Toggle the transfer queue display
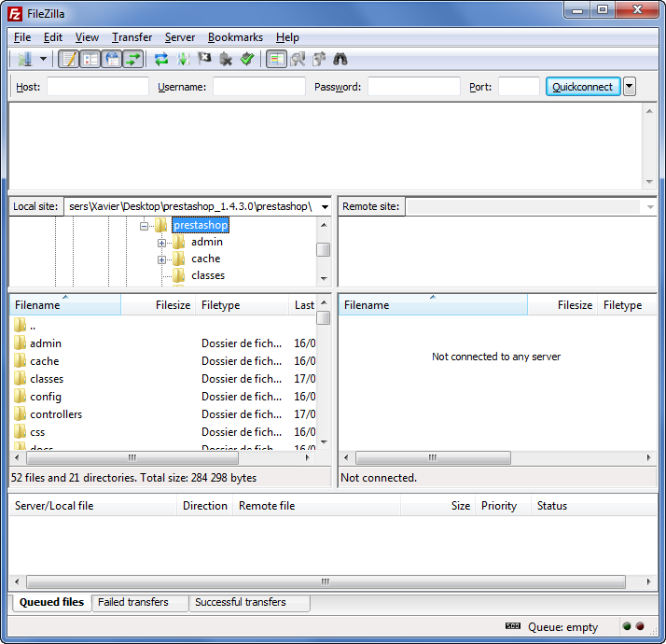666x644 pixels. [133, 59]
